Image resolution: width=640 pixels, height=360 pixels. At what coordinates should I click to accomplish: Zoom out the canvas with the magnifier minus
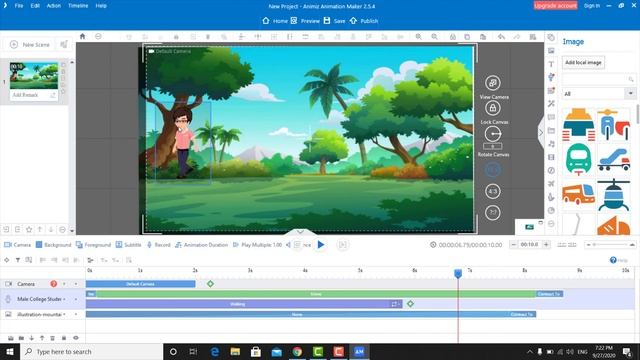pyautogui.click(x=434, y=37)
